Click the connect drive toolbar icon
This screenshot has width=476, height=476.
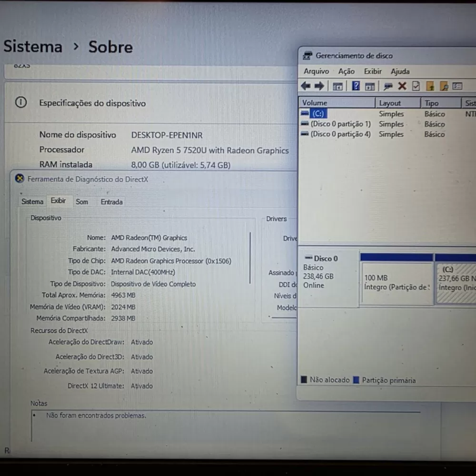[387, 87]
